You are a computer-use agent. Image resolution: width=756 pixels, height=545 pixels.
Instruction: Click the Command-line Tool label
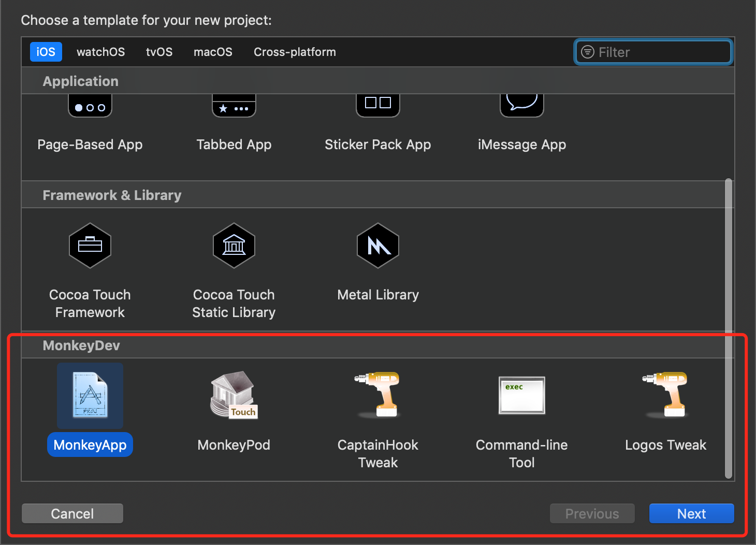(x=522, y=453)
